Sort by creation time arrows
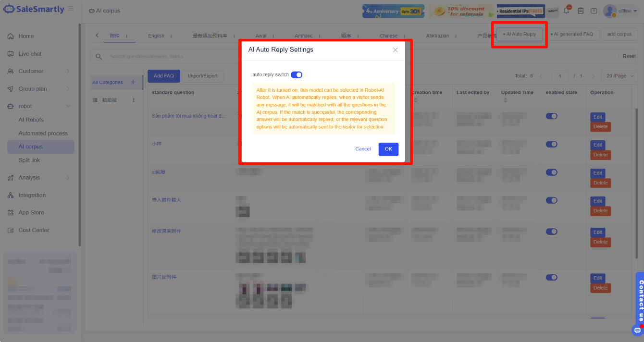The width and height of the screenshot is (644, 342). [x=415, y=100]
